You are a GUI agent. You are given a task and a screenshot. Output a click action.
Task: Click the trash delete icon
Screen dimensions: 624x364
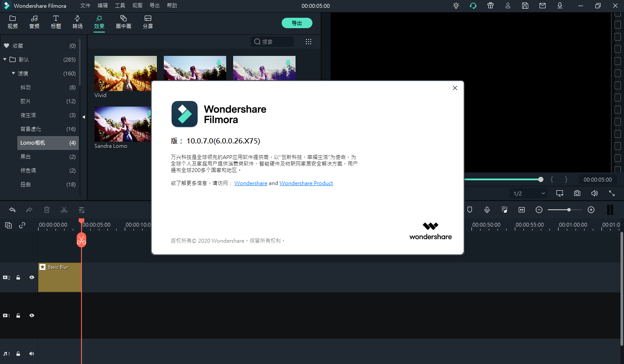[x=47, y=210]
